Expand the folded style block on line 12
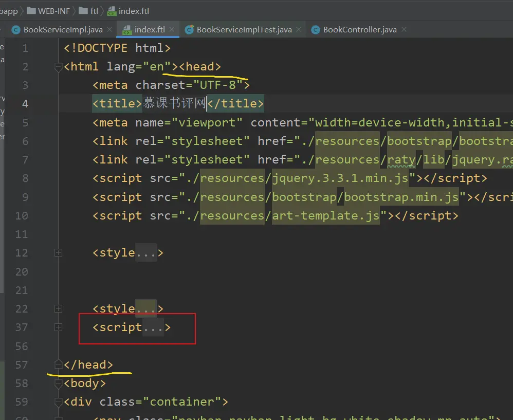 click(x=58, y=253)
